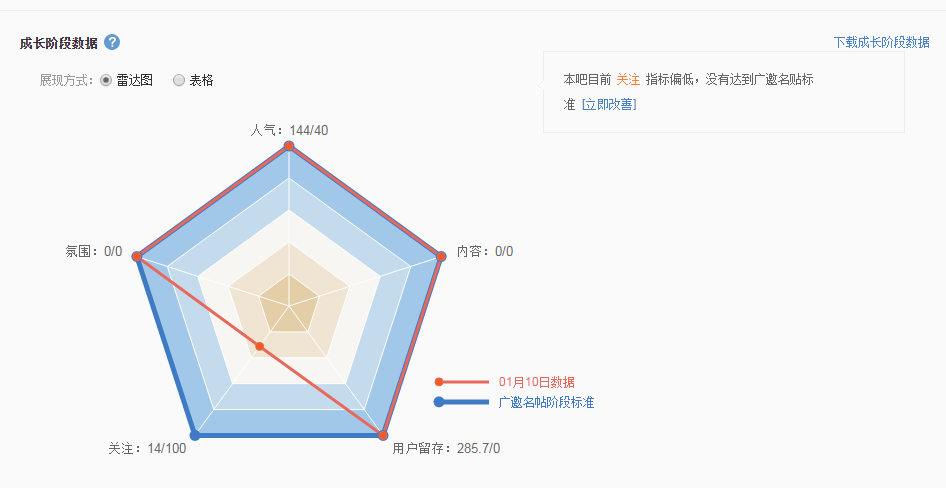Switch display mode to 表格 radio option
The image size is (946, 488).
click(x=179, y=80)
